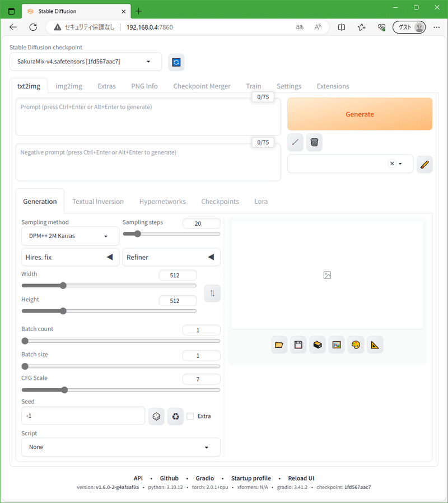Randomize seed with dice icon
Screen dimensions: 448x503
[x=156, y=416]
